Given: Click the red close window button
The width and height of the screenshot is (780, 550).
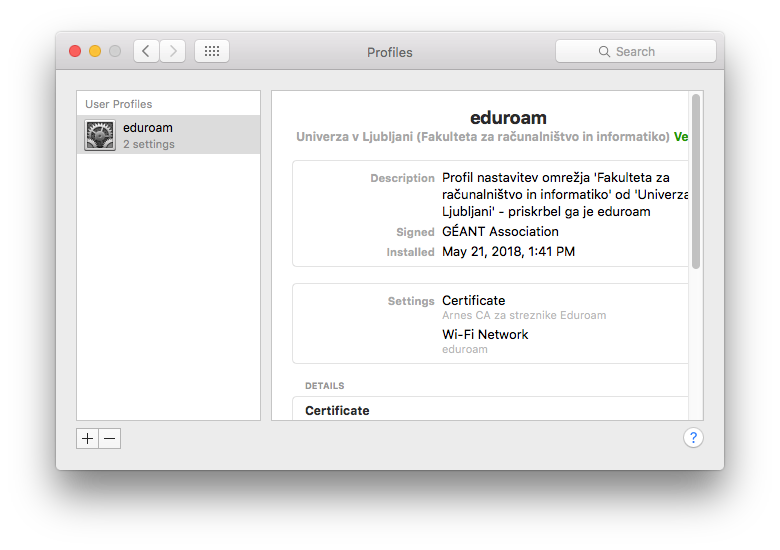Looking at the screenshot, I should [x=75, y=51].
